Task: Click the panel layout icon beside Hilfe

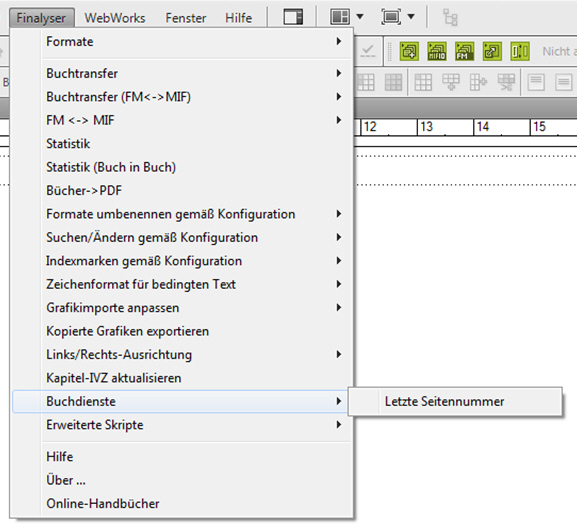Action: coord(293,17)
